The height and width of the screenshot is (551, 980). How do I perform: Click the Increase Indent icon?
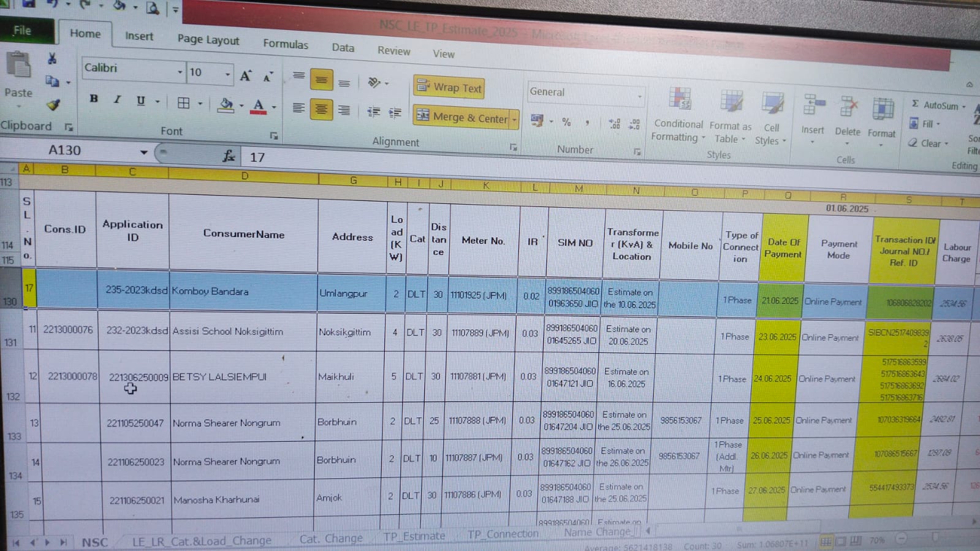[x=395, y=113]
